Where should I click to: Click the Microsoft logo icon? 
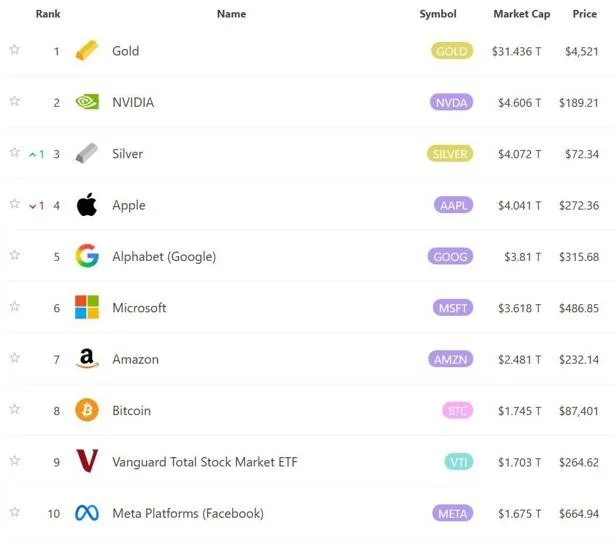87,308
